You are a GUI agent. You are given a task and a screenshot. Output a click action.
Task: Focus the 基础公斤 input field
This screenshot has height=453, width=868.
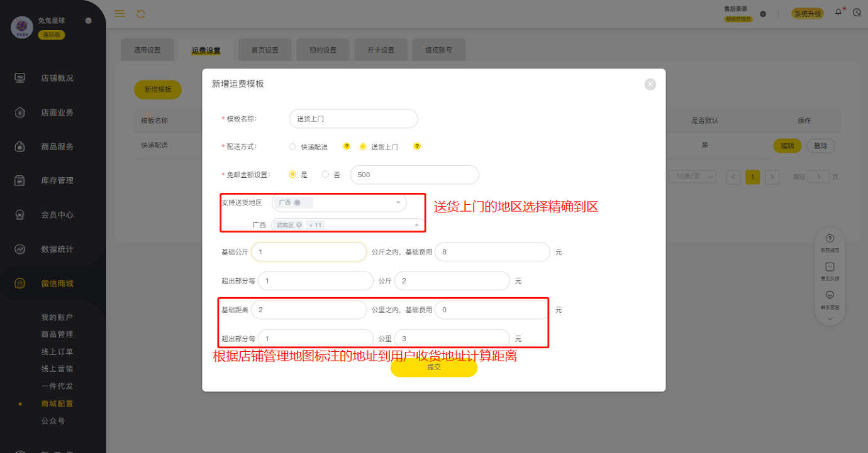click(x=309, y=252)
